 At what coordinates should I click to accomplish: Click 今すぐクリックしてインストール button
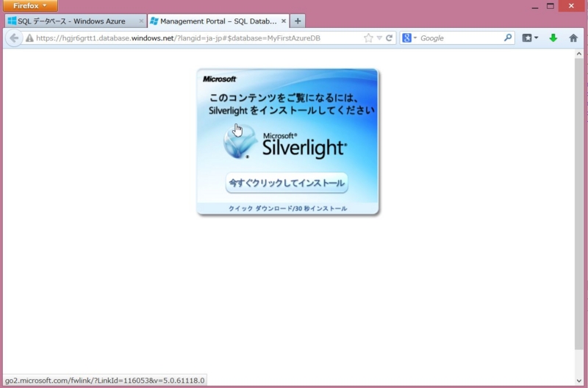click(x=287, y=183)
